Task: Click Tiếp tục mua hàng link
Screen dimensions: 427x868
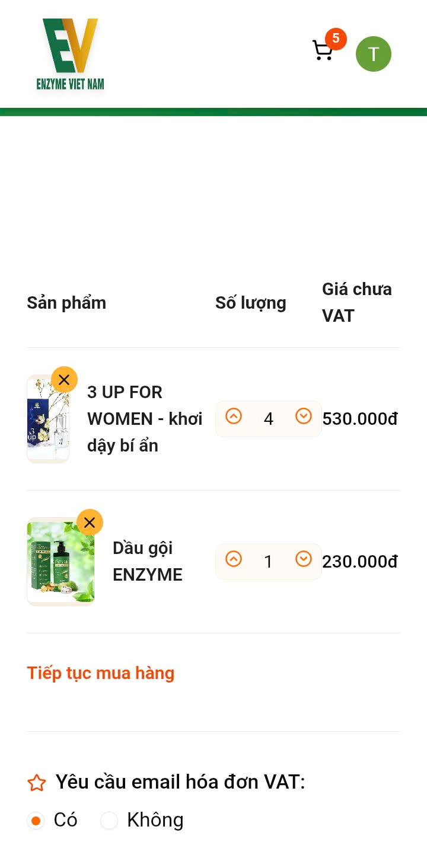Action: [x=100, y=673]
